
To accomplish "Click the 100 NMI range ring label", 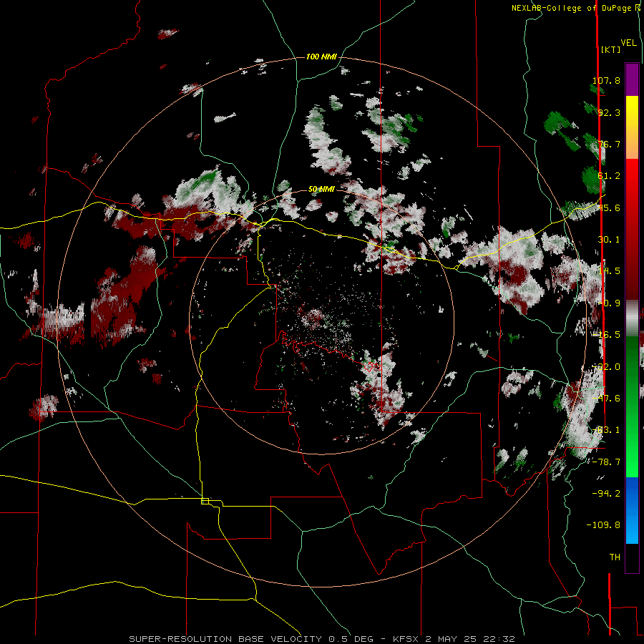I will [321, 57].
